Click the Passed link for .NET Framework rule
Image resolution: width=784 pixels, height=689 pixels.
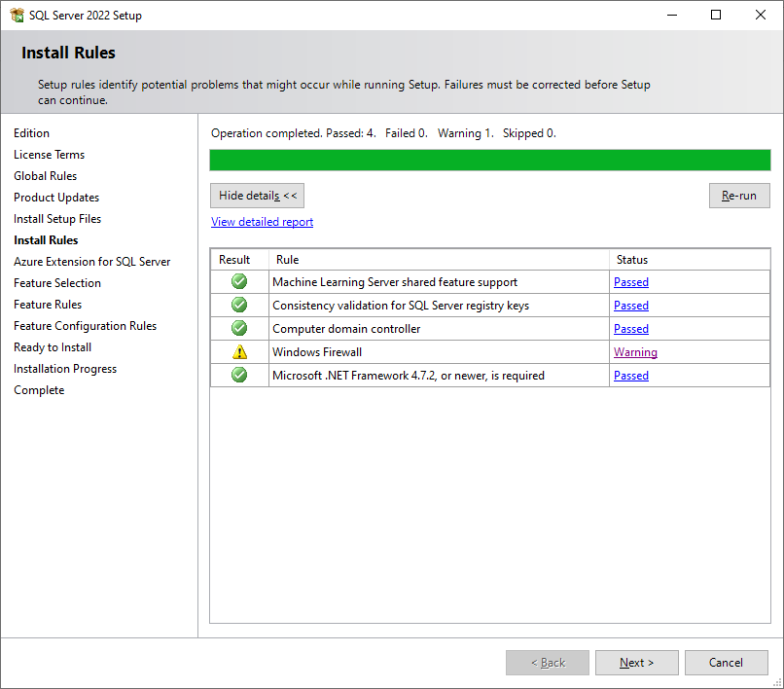[x=630, y=376]
